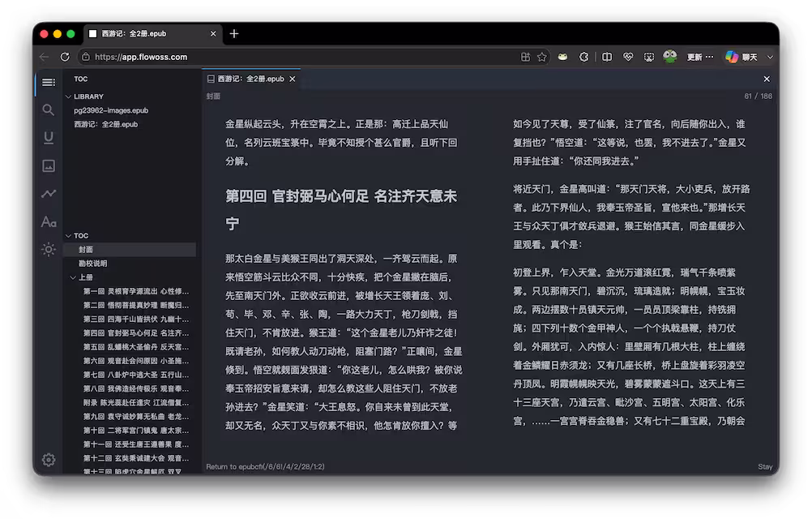This screenshot has width=812, height=519.
Task: Go to 附录 陈光蕊赴任逢灾
Action: tap(136, 402)
